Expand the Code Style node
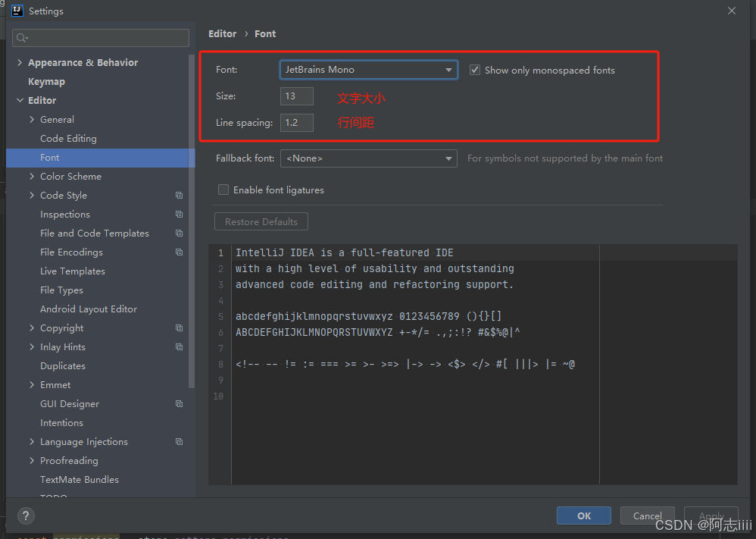The image size is (756, 539). point(32,195)
